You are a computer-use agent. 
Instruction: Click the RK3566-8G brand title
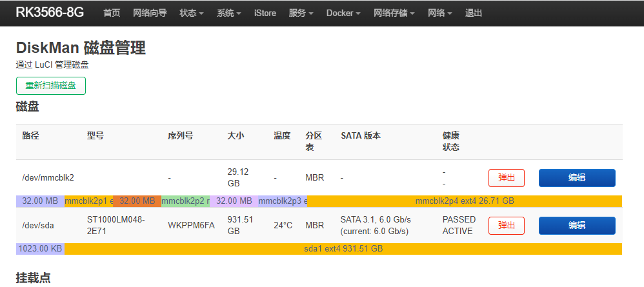(x=50, y=12)
